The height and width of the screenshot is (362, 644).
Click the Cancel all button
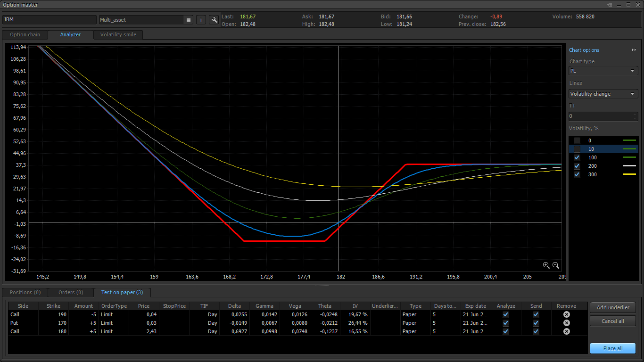[x=612, y=321]
